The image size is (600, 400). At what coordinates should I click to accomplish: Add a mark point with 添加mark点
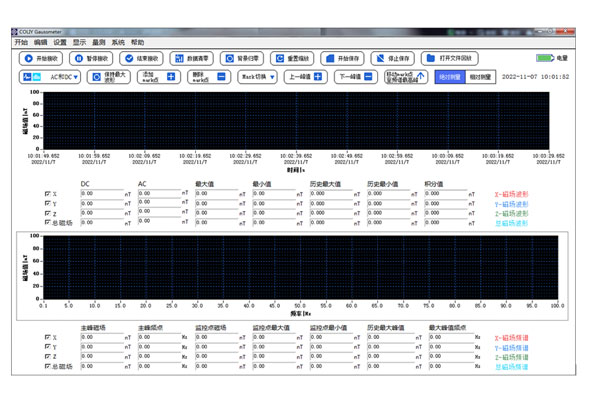pyautogui.click(x=158, y=77)
